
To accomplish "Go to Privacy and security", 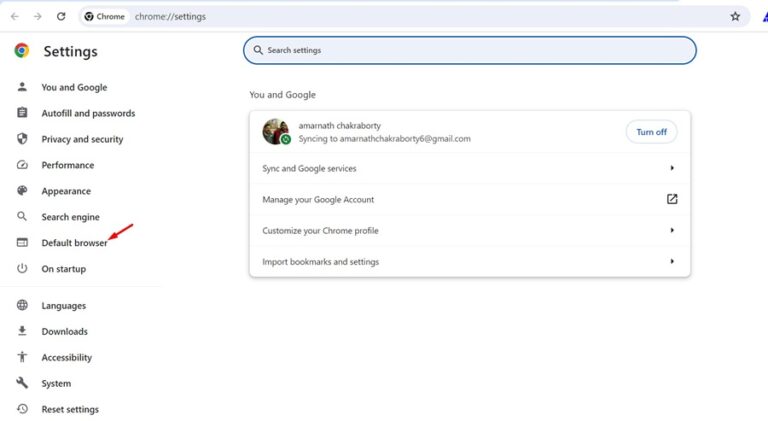I will pos(82,139).
